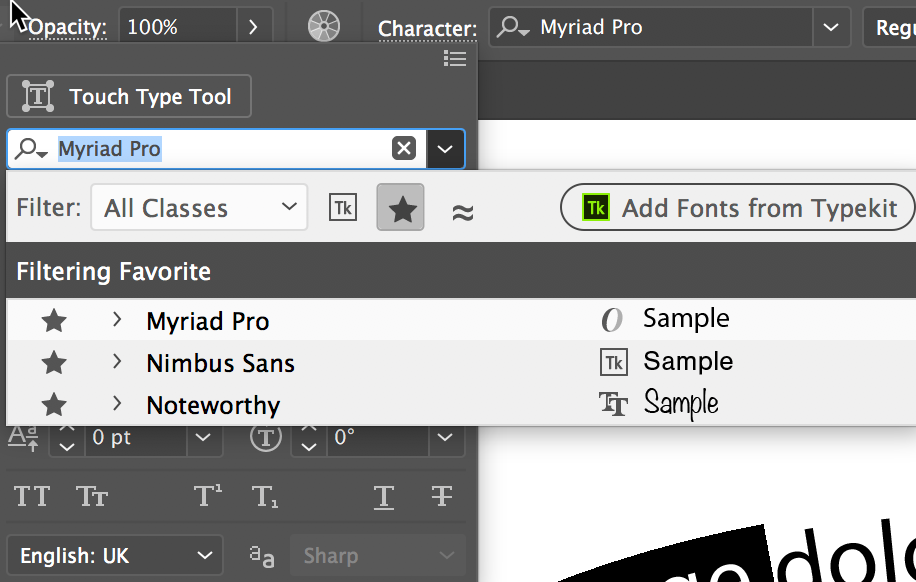
Task: Open the English: UK language dropdown
Action: tap(114, 556)
